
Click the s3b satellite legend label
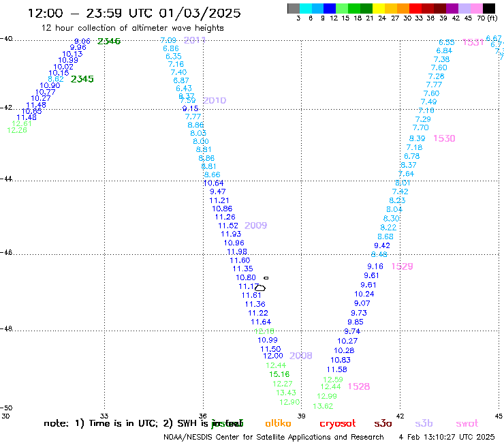coord(424,423)
